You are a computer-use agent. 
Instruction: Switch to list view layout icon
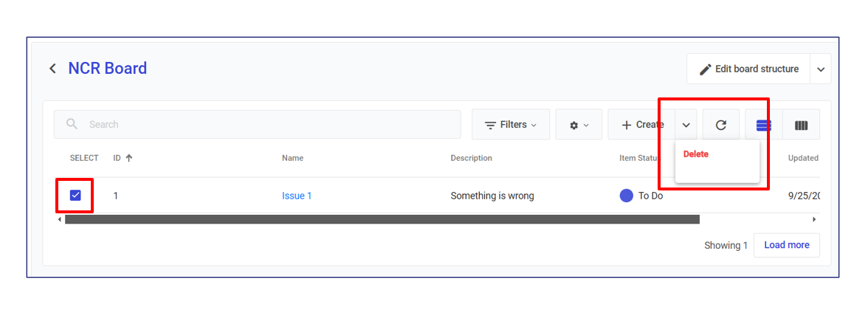click(763, 125)
